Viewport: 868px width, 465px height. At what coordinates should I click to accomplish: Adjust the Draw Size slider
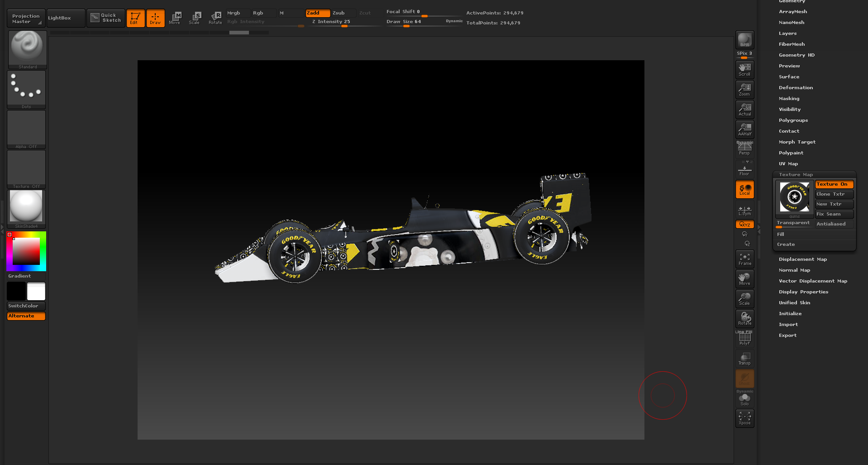pos(424,22)
